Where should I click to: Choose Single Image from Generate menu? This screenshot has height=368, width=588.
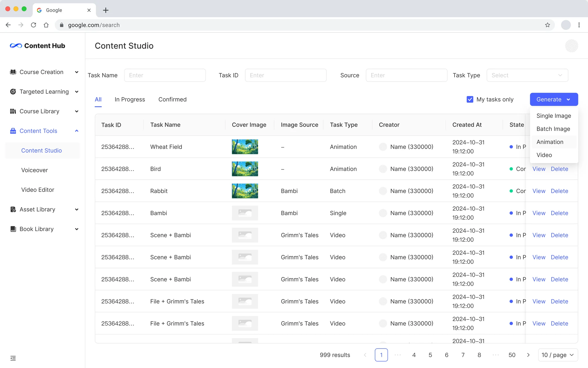(554, 116)
